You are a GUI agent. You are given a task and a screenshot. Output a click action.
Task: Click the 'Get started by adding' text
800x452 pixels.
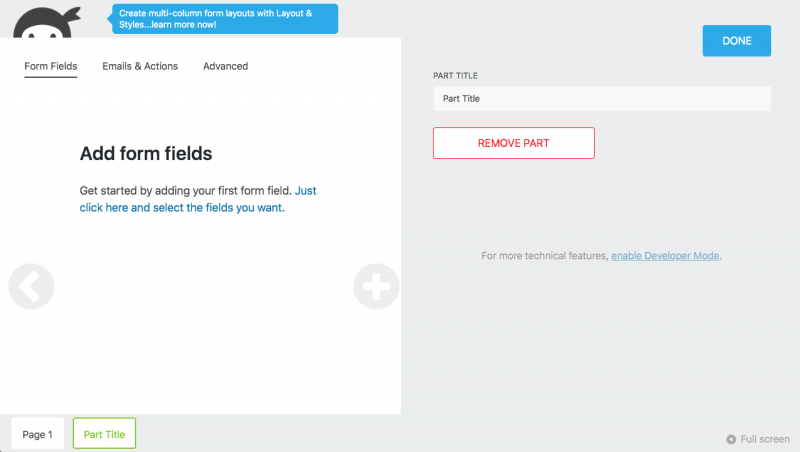[x=185, y=190]
